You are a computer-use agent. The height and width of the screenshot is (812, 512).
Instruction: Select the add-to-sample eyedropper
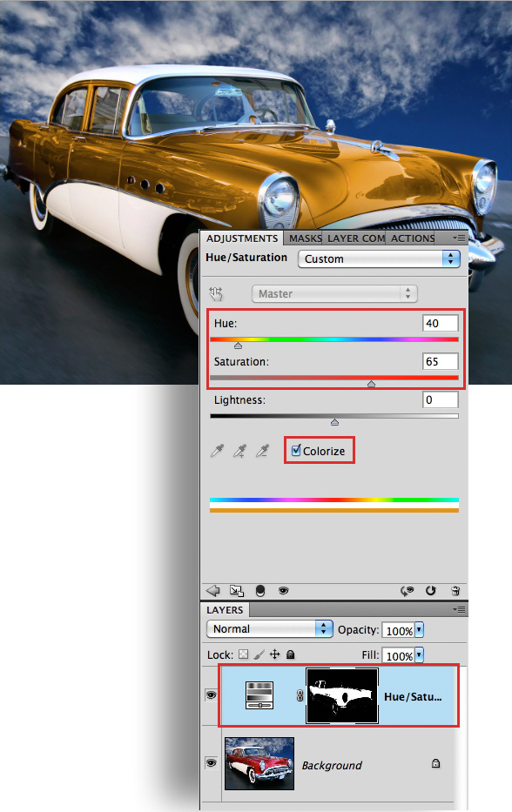tap(239, 451)
